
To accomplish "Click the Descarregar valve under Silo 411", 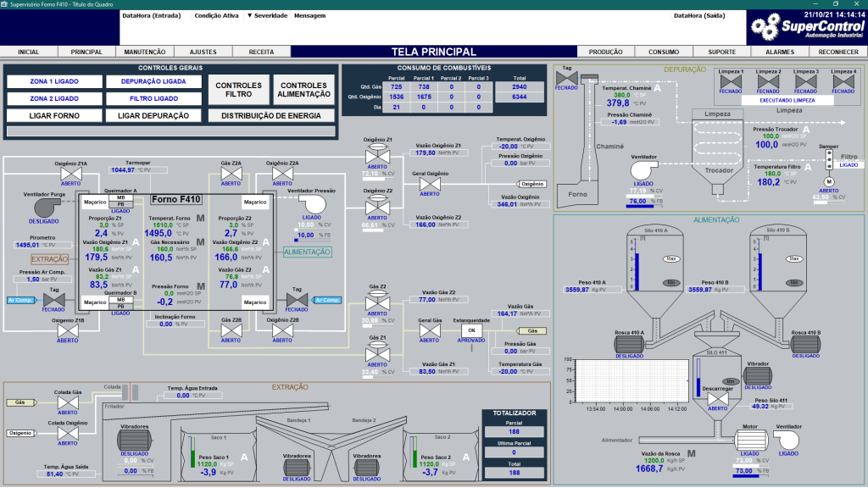I will pyautogui.click(x=718, y=399).
